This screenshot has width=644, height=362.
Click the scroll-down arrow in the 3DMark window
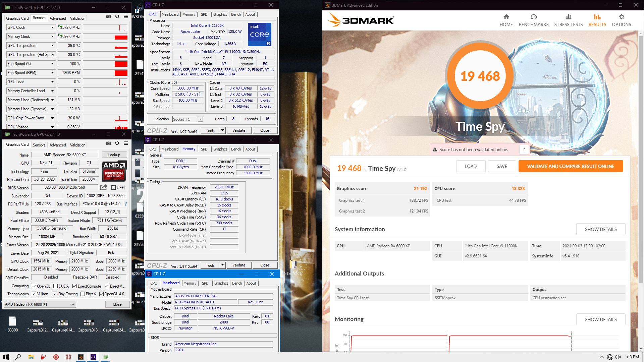click(x=641, y=349)
